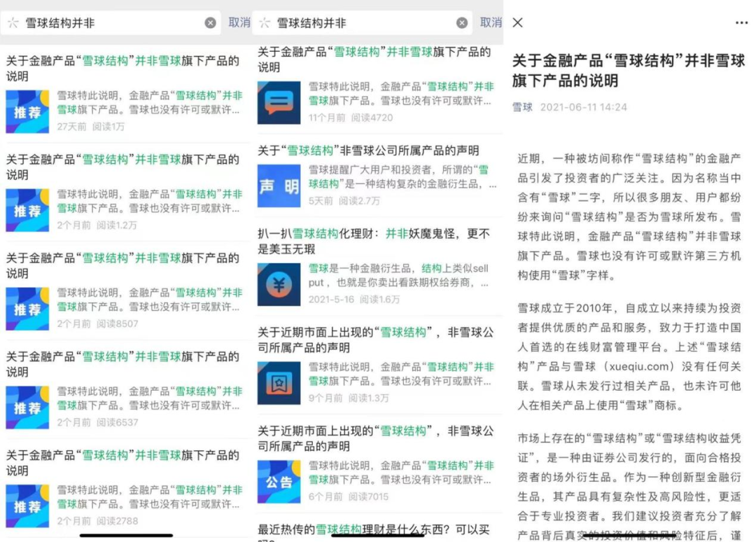Open the 推荐 thumbnail beside the 阅读2788 result
The height and width of the screenshot is (542, 756).
pyautogui.click(x=27, y=506)
